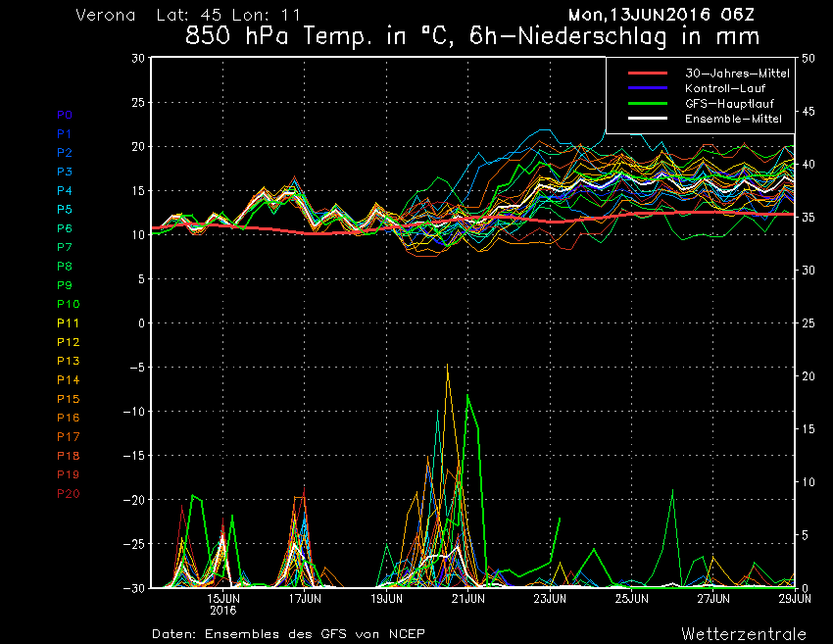The height and width of the screenshot is (644, 833).
Task: Select the 35 mm precipitation axis value
Action: click(808, 218)
